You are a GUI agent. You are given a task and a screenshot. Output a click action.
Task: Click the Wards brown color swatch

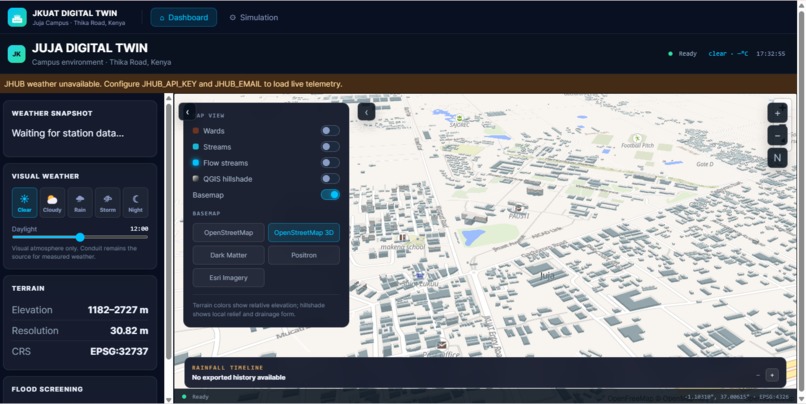pos(196,131)
